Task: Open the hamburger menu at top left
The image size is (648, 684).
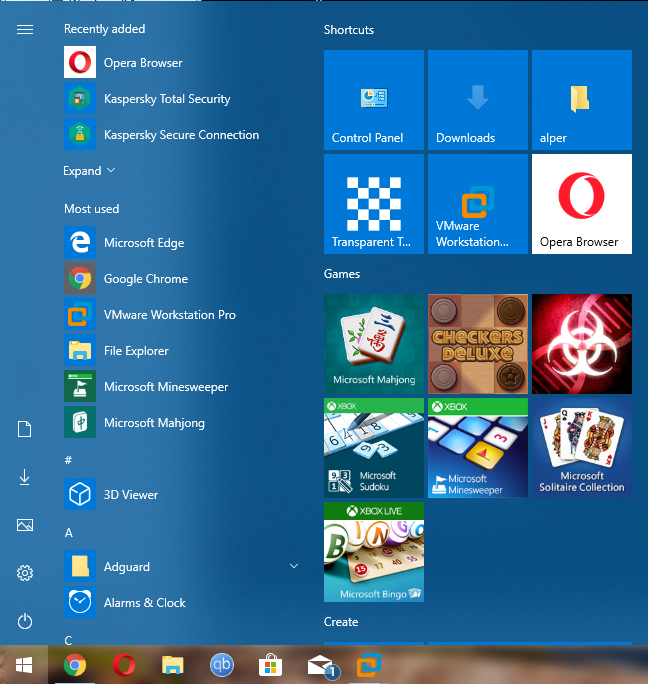Action: 25,30
